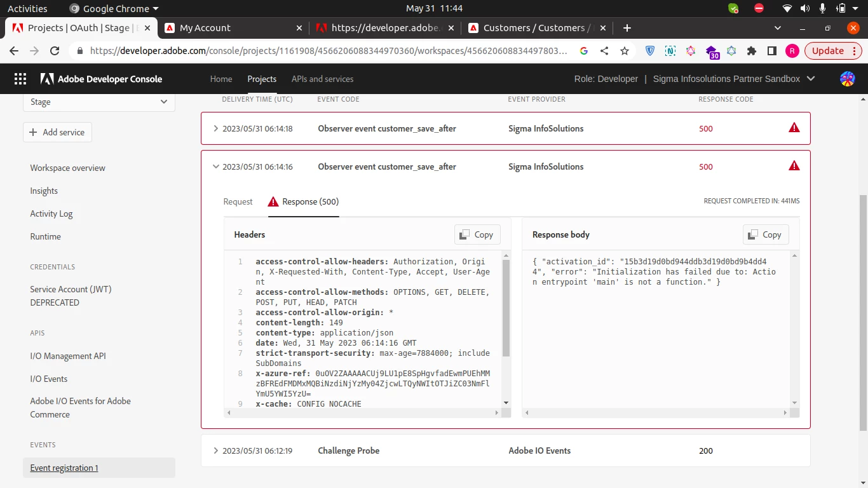Image resolution: width=868 pixels, height=488 pixels.
Task: Open Adobe I/O Events for Adobe Commerce
Action: [80, 407]
